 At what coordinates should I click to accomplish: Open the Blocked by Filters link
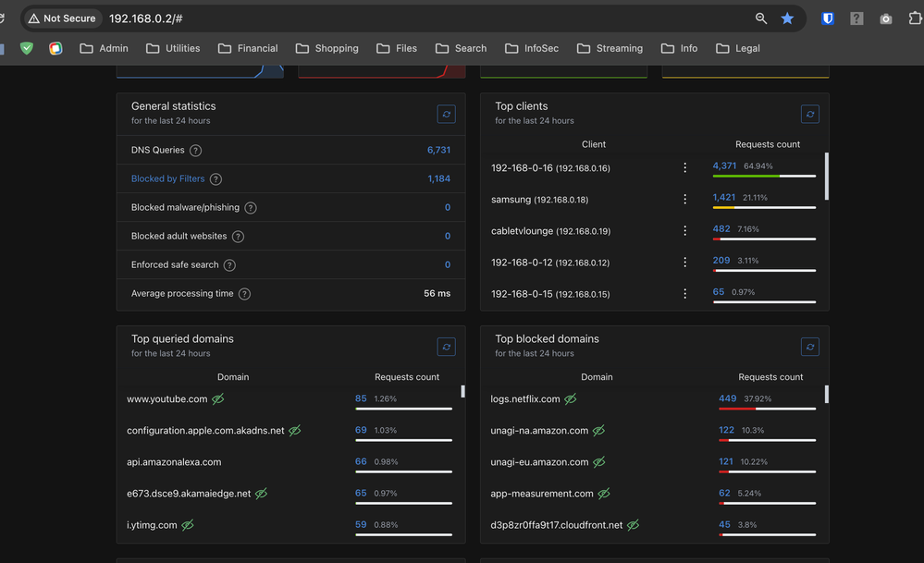coord(168,179)
